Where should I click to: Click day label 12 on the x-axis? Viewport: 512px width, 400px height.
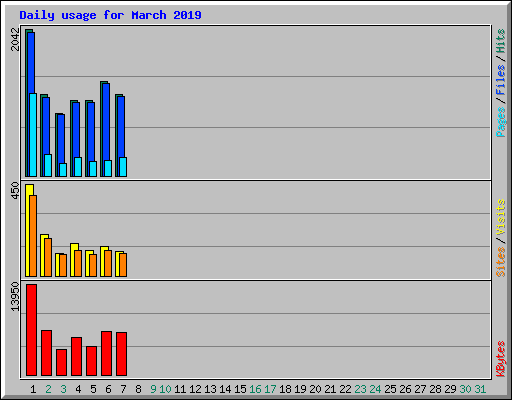195,389
